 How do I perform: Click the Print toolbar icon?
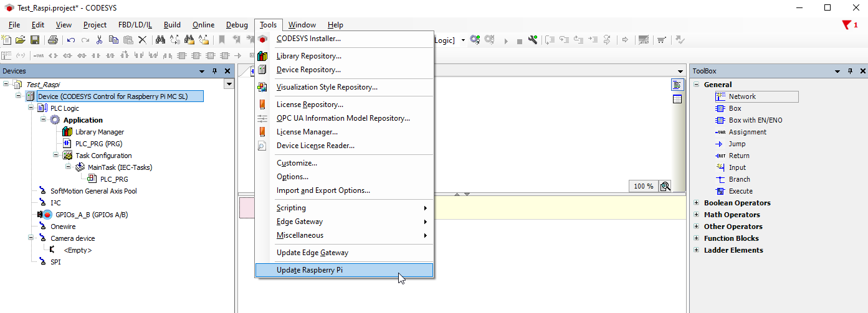pyautogui.click(x=52, y=40)
